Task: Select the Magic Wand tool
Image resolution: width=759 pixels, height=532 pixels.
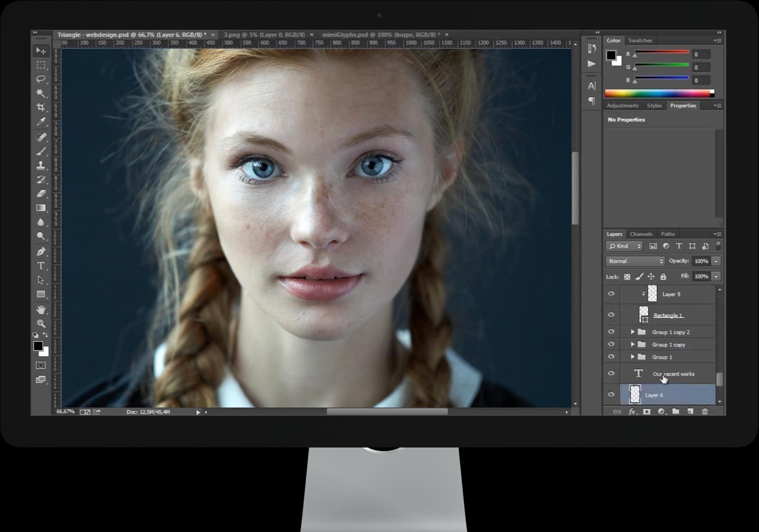Action: tap(41, 93)
